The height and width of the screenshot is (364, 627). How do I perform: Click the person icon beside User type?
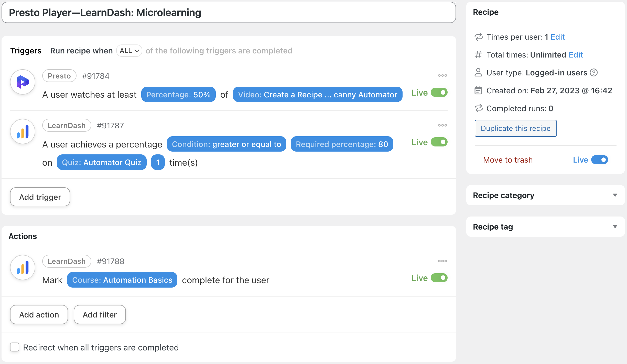point(478,72)
